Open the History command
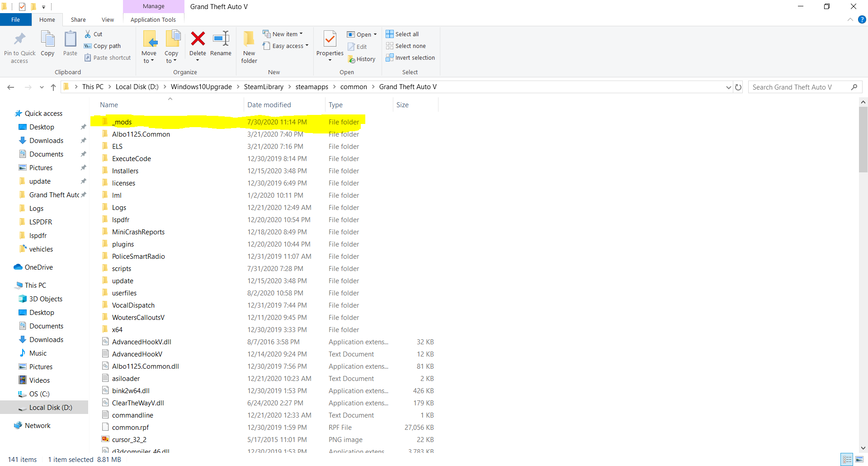Viewport: 868px width, 466px height. tap(362, 59)
